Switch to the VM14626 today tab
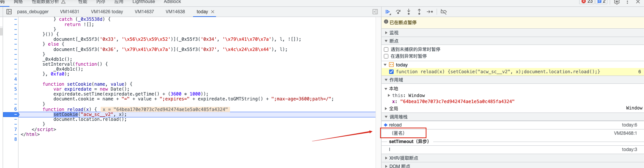644x168 pixels. 107,12
